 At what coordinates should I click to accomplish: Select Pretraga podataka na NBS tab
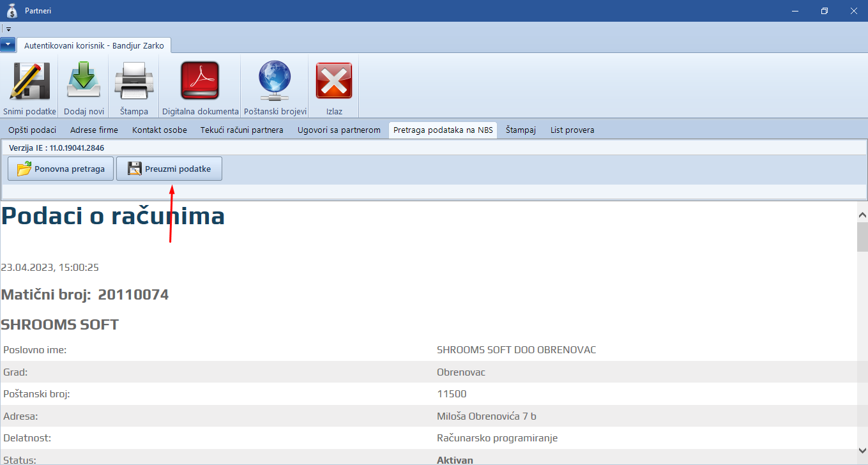443,130
